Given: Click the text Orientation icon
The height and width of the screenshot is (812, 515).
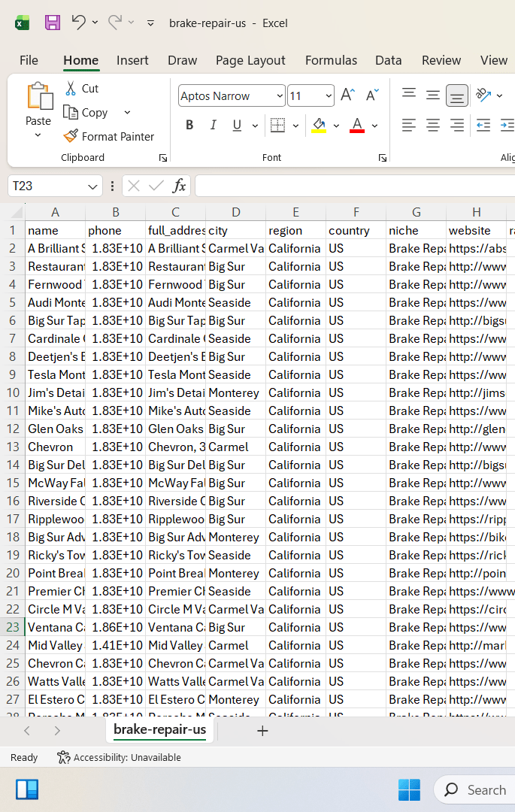Looking at the screenshot, I should coord(483,95).
